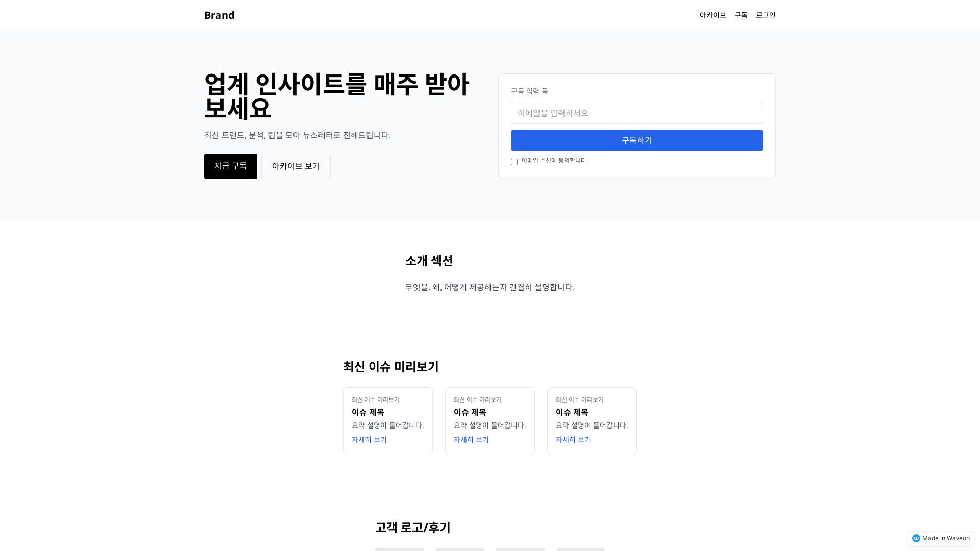Screen dimensions: 980x551
Task: Select the middle 이슈 제목 card
Action: (x=489, y=420)
